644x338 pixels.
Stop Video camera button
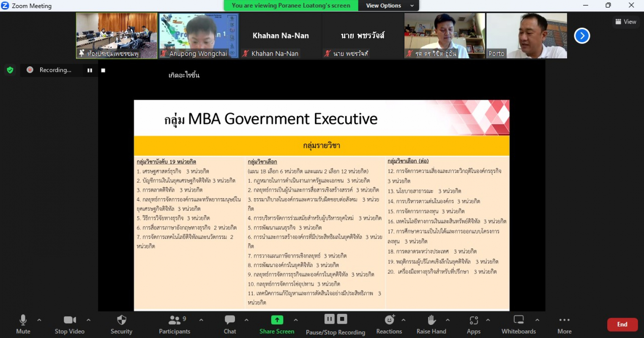(x=70, y=324)
